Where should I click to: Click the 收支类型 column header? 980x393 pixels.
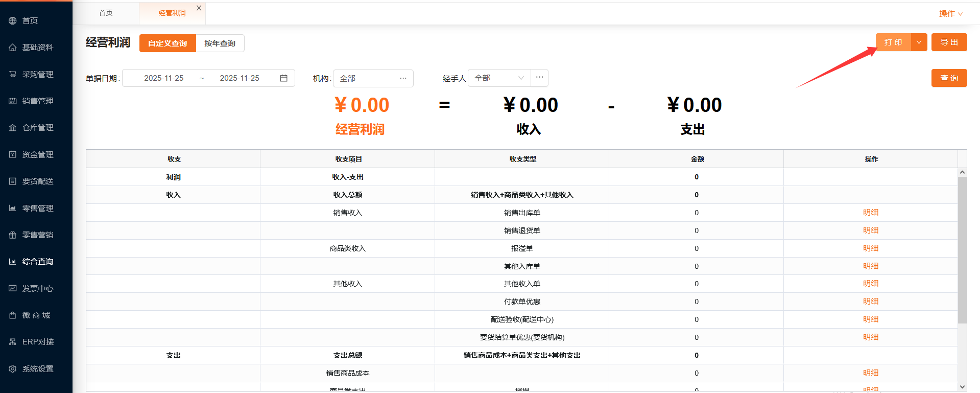tap(522, 159)
